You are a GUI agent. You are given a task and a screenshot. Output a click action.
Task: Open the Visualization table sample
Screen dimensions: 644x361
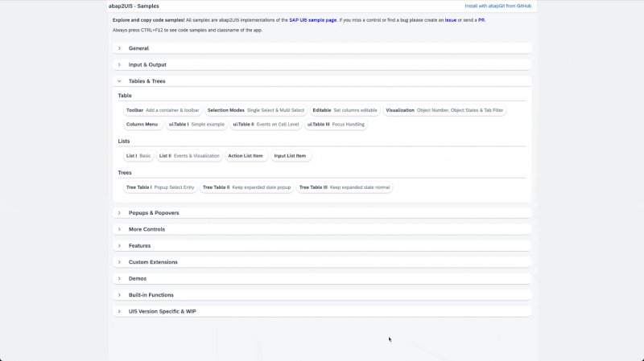click(444, 110)
